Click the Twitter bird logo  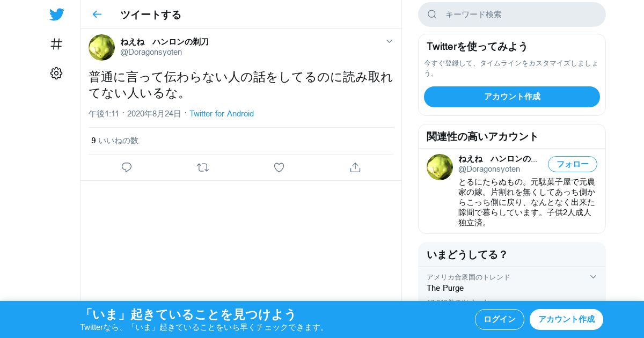point(56,14)
